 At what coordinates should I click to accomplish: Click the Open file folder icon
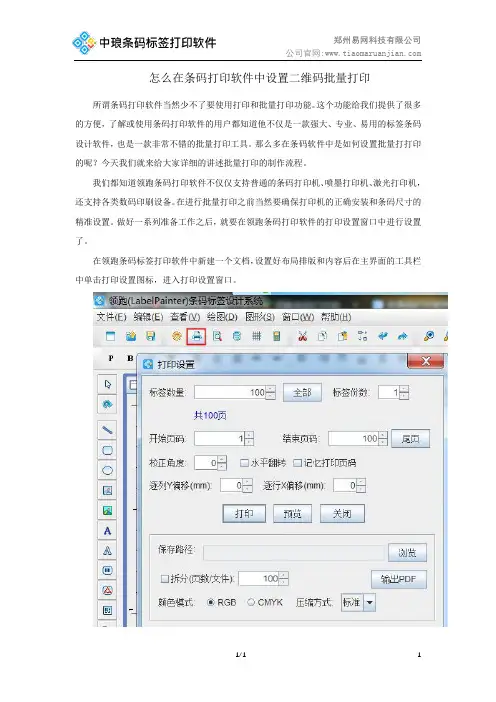(x=131, y=336)
